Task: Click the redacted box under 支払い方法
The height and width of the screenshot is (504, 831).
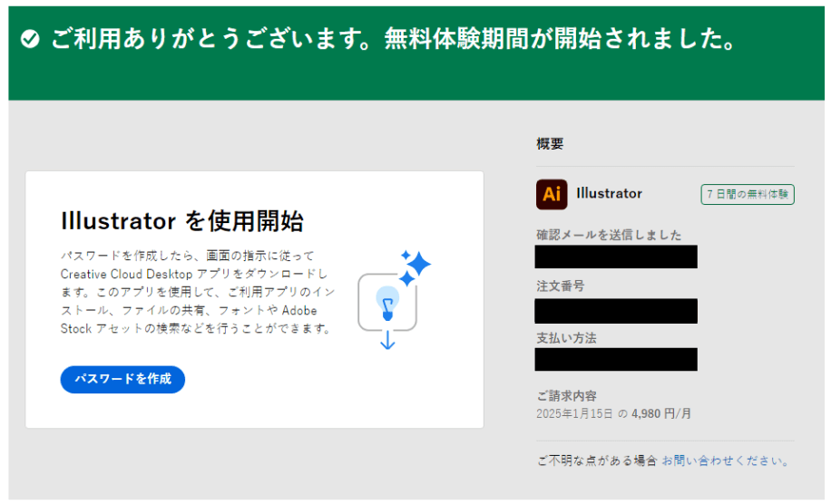Action: [x=616, y=359]
